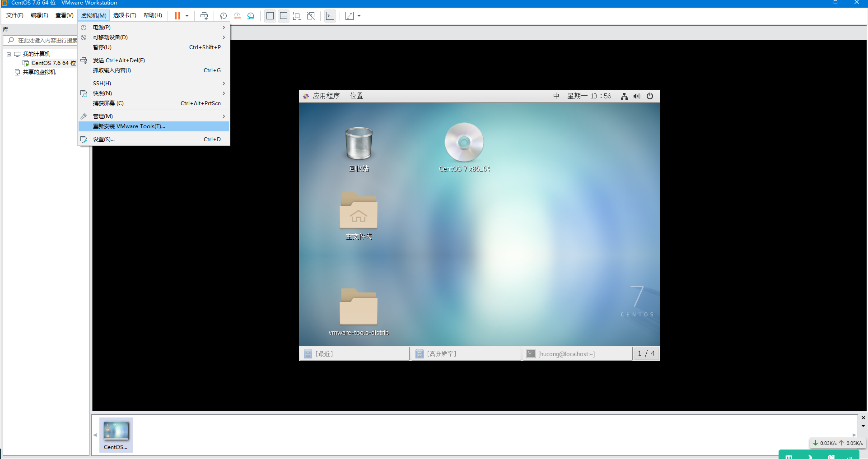Open the 选项卡(T) menu

[125, 15]
